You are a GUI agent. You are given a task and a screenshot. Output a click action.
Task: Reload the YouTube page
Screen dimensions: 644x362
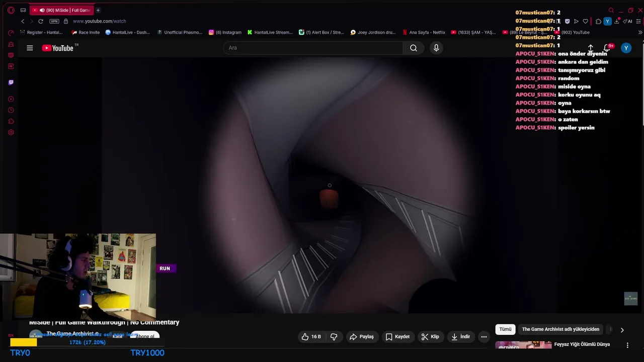pyautogui.click(x=41, y=21)
